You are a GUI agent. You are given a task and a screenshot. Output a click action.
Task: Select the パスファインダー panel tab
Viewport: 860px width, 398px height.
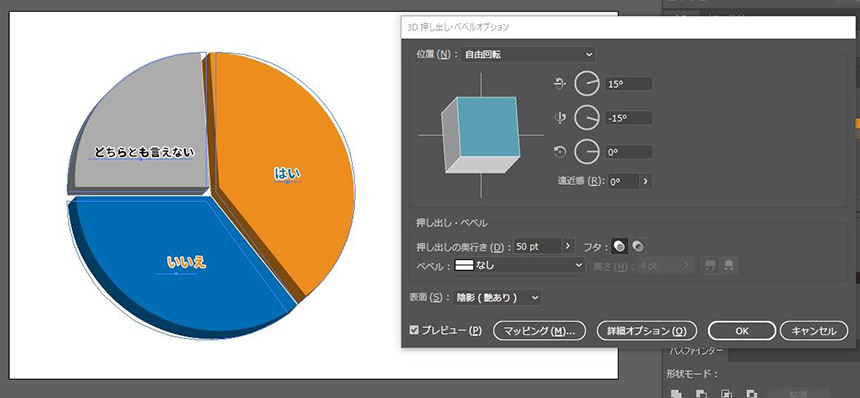(x=695, y=351)
